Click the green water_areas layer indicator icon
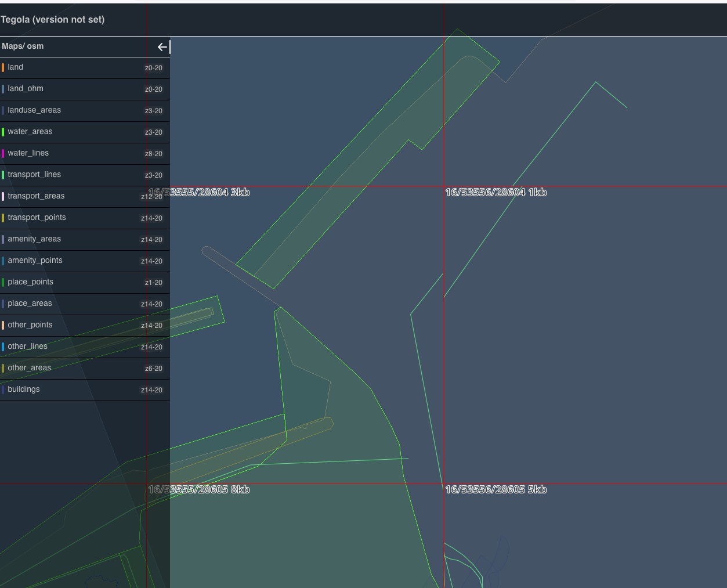 [3, 132]
